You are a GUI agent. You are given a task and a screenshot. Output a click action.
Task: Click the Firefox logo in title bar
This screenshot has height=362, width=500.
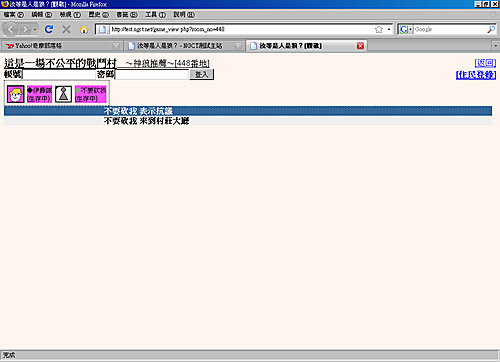pos(5,4)
